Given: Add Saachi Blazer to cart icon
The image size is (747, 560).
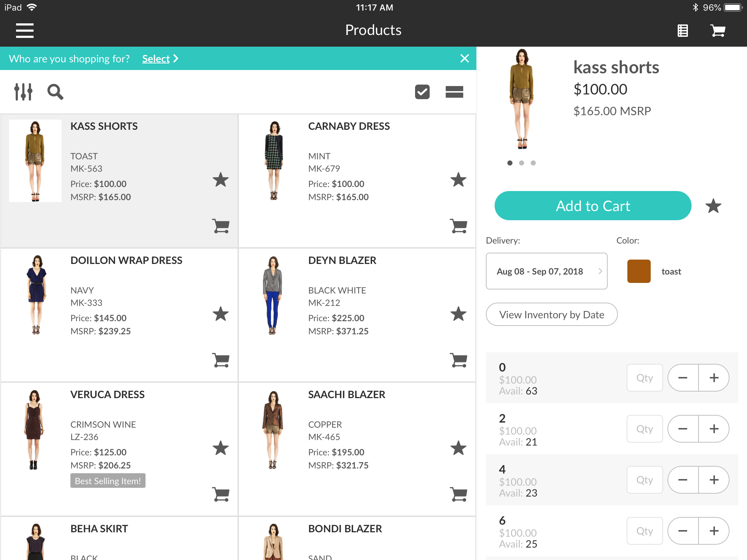Looking at the screenshot, I should pyautogui.click(x=458, y=494).
